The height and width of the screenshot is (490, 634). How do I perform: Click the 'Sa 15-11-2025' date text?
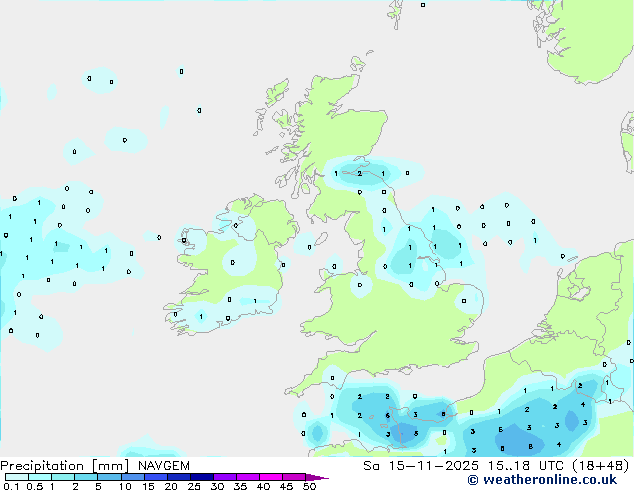click(421, 466)
